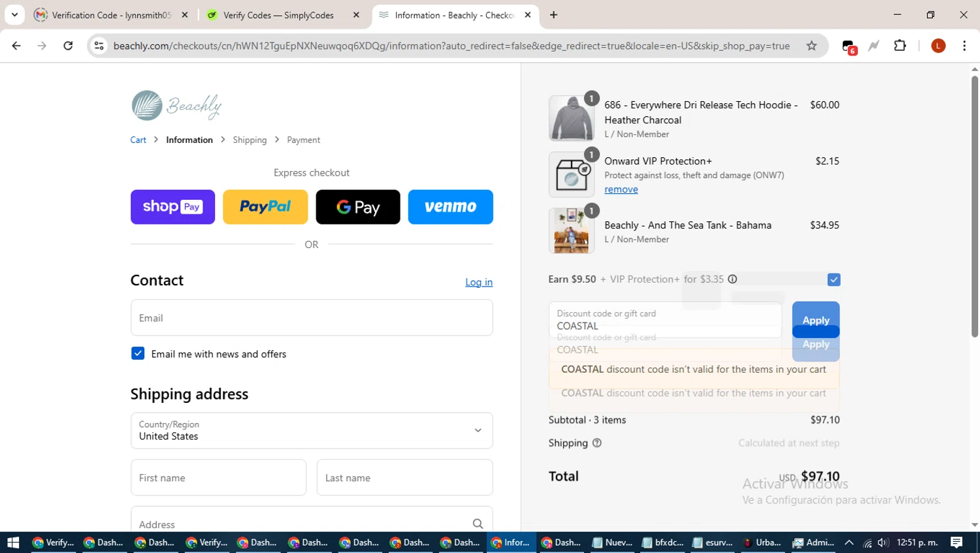Open the bfxdc... Notepad taskbar window

[x=661, y=543]
